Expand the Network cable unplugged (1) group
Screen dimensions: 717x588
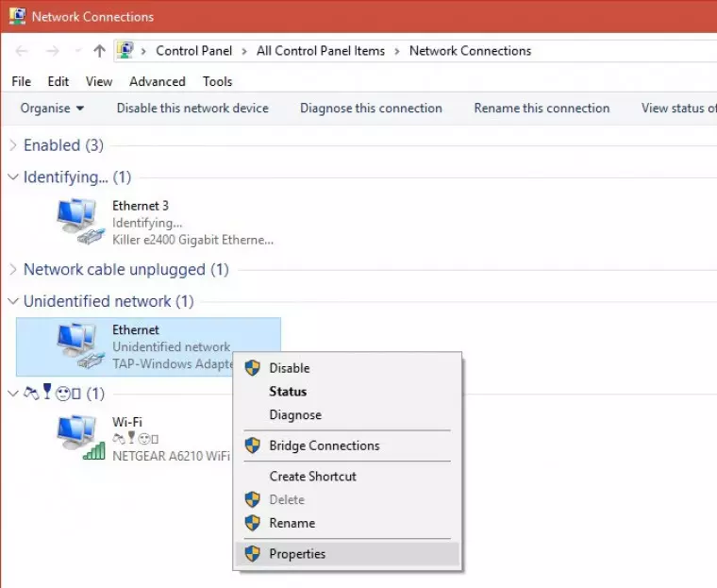[13, 270]
